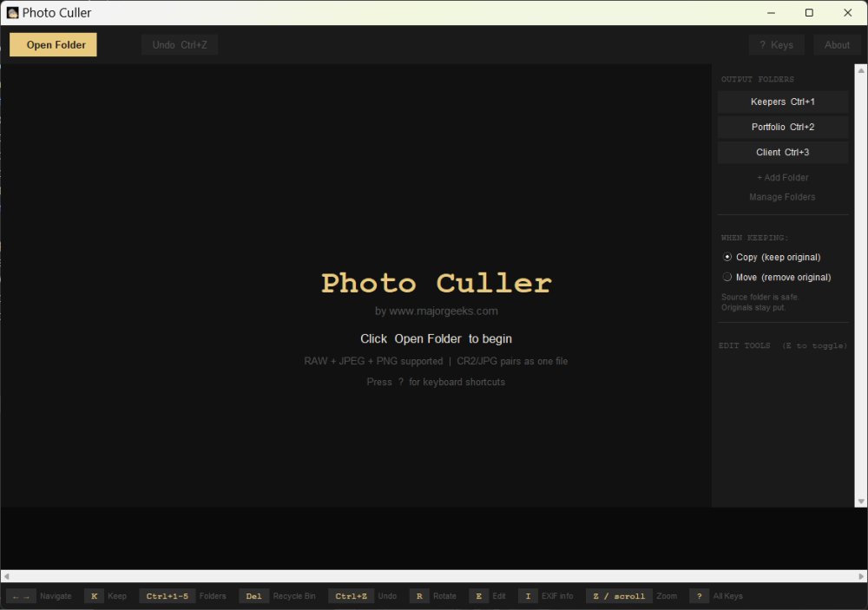Click the horizontal scrollbar right arrow
The height and width of the screenshot is (610, 868).
pos(861,576)
